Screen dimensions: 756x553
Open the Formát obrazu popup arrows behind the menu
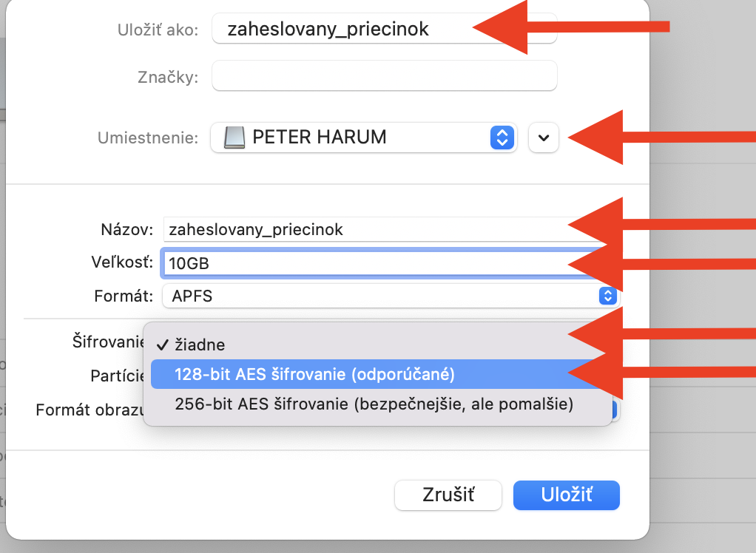click(x=615, y=410)
